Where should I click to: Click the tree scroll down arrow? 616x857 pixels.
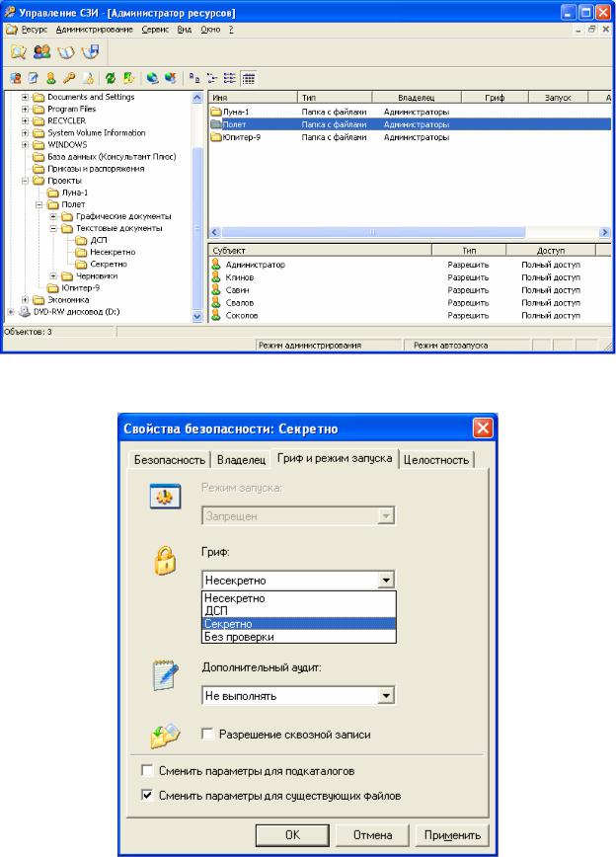pyautogui.click(x=197, y=316)
